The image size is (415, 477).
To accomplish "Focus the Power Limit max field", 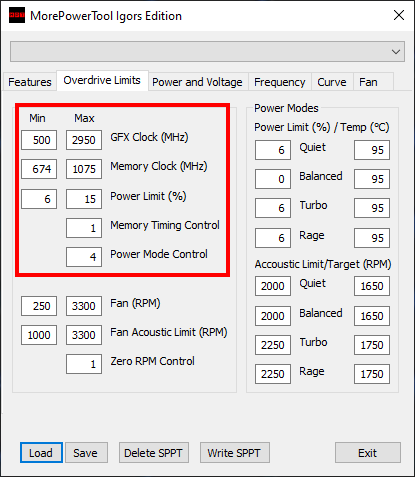I will click(x=84, y=199).
